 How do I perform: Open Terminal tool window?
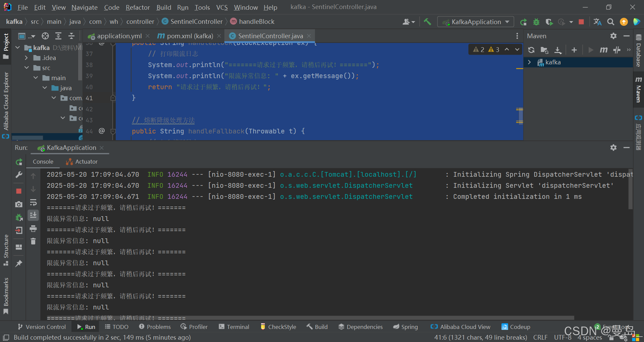[x=234, y=327]
